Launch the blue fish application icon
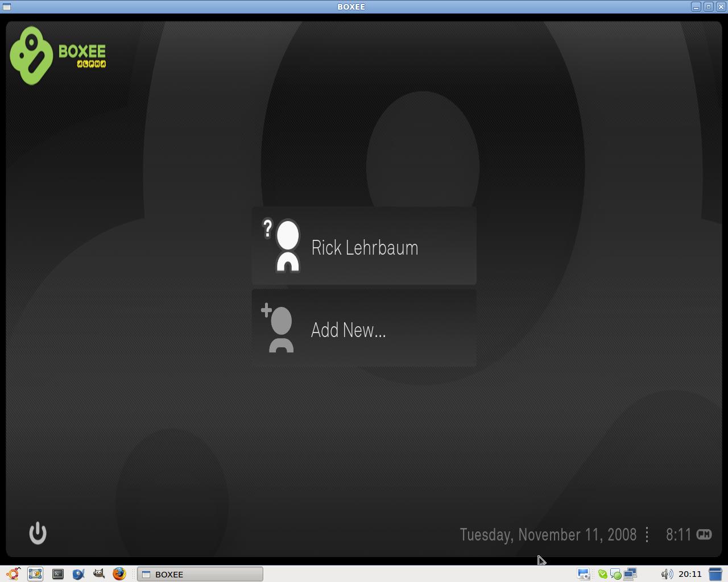This screenshot has height=582, width=728. (x=78, y=574)
